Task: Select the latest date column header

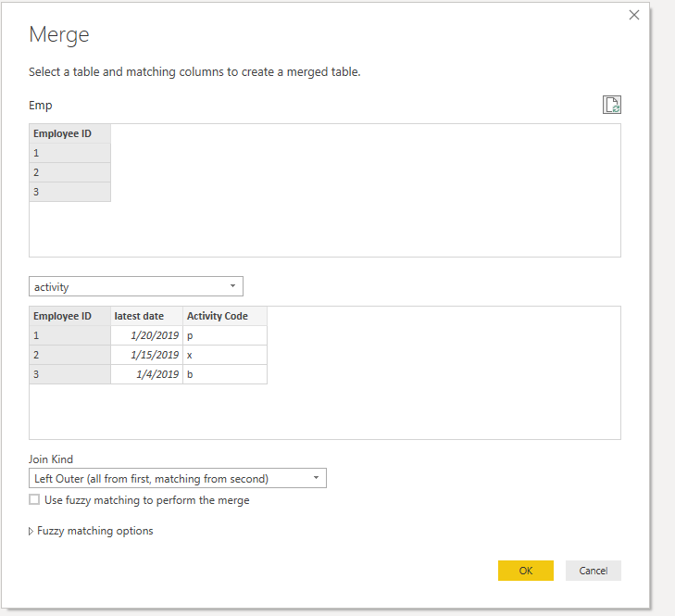Action: click(x=147, y=316)
